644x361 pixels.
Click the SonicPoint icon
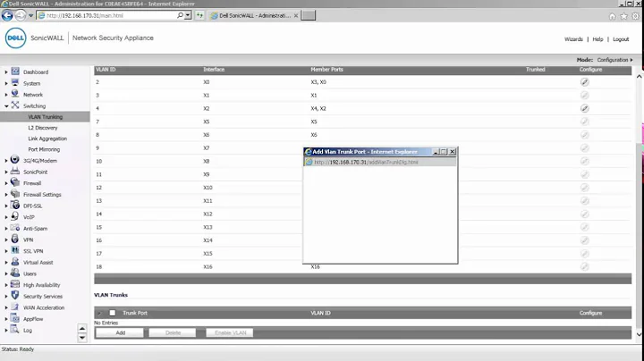click(x=15, y=171)
